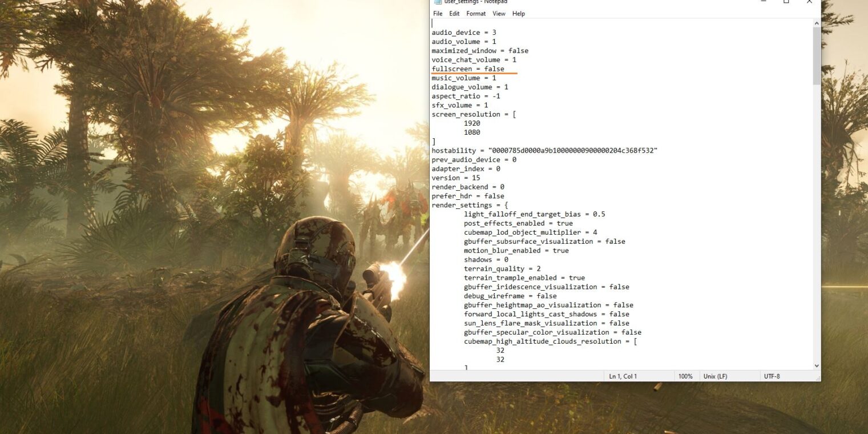This screenshot has height=434, width=868.
Task: Click the line 'maximized_window = false'
Action: pos(480,51)
